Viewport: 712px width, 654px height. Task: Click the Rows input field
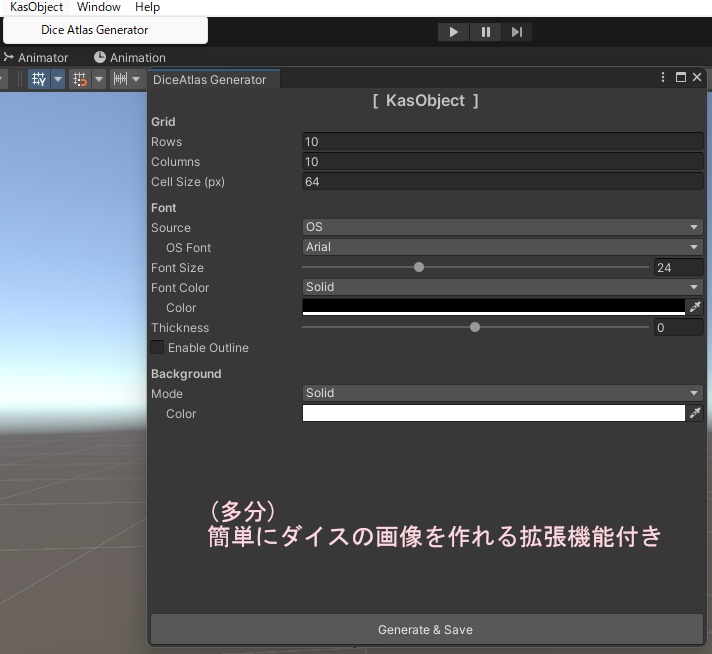(503, 142)
